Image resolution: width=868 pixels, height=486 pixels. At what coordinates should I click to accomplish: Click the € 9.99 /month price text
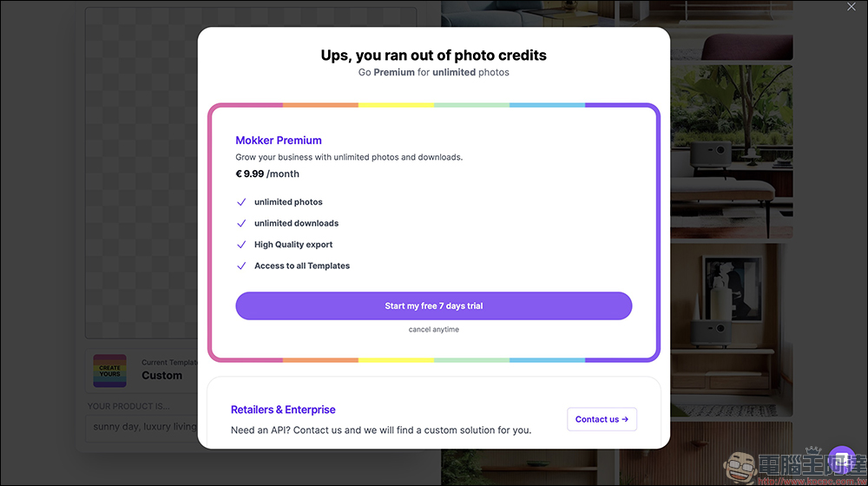(267, 174)
